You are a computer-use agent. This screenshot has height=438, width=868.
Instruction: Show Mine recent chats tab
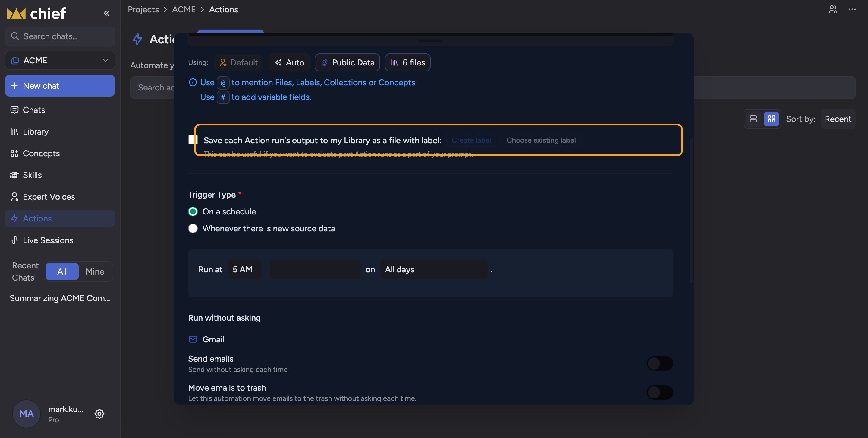(x=95, y=271)
